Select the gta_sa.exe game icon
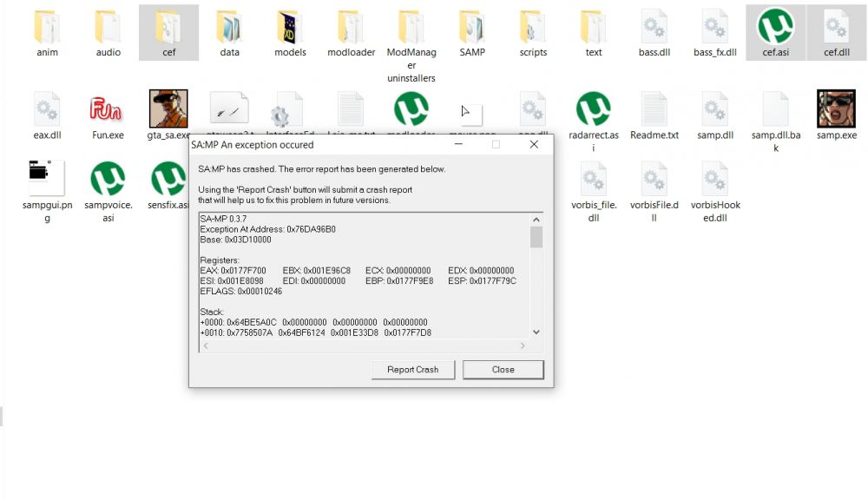 click(x=168, y=115)
